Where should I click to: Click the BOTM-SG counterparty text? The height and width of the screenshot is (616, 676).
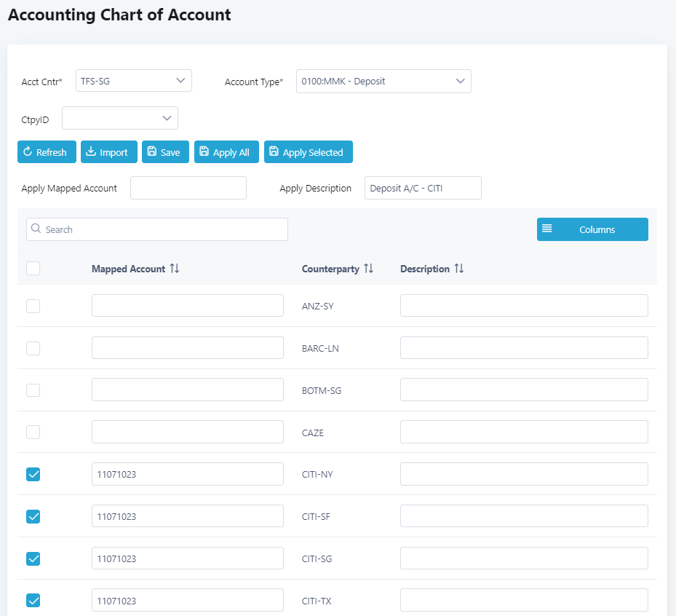point(322,391)
